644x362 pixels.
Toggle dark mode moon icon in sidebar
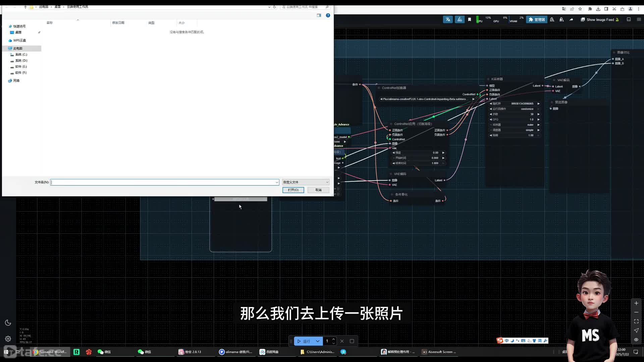click(x=8, y=323)
